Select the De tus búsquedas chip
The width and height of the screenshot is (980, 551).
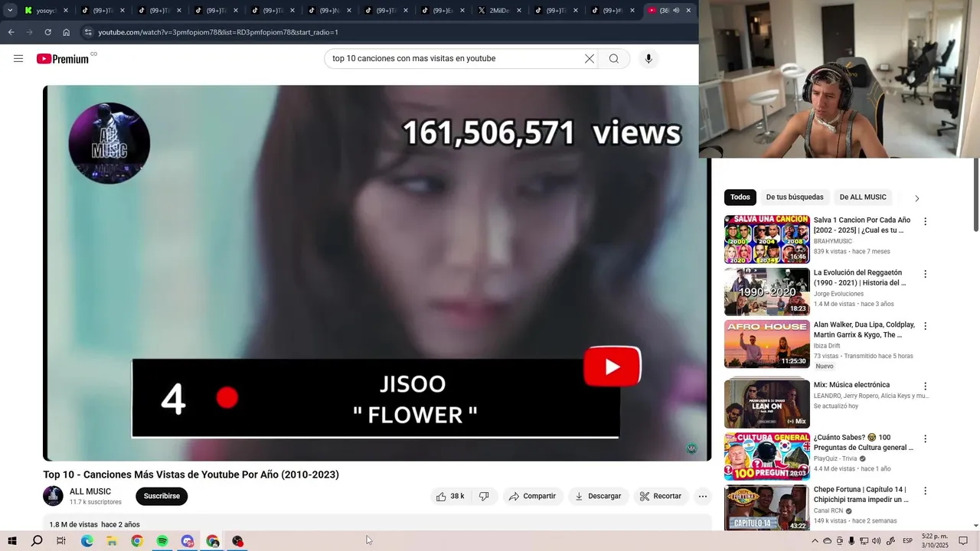pyautogui.click(x=795, y=197)
